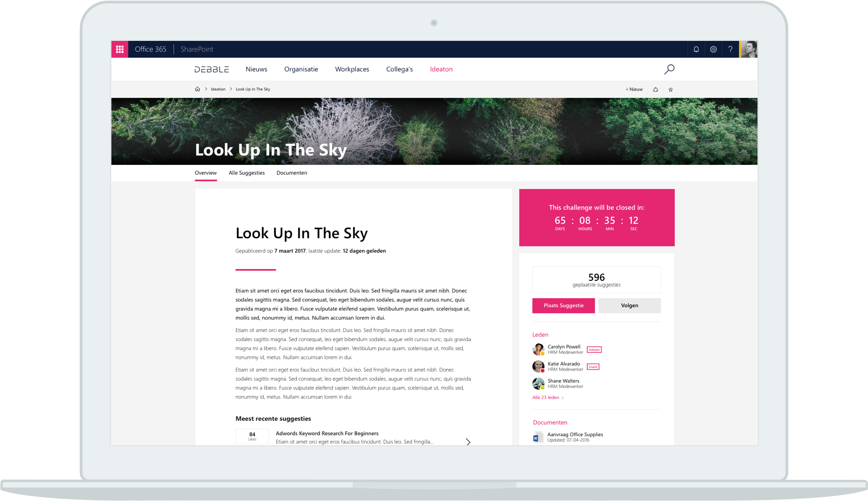Click the alert bell next to Nieuw
The height and width of the screenshot is (501, 868).
coord(655,89)
